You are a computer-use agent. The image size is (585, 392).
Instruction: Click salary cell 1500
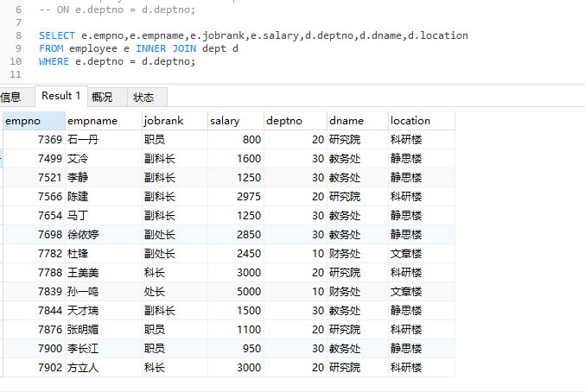[x=236, y=311]
